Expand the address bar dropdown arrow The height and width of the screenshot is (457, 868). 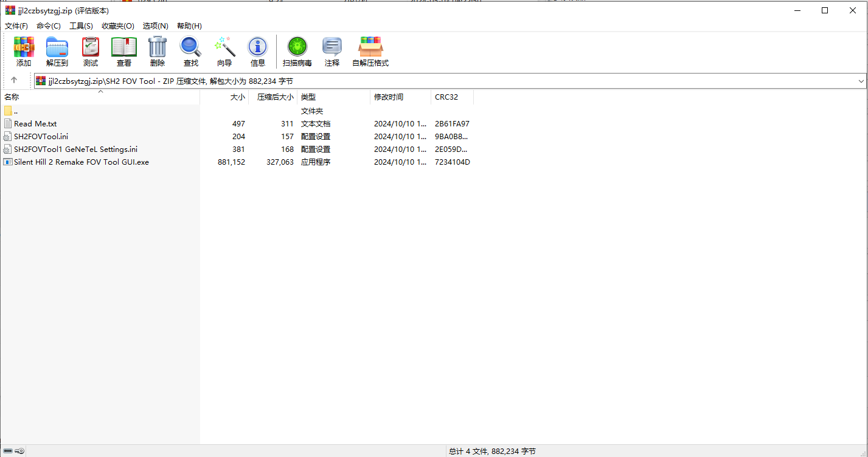click(861, 81)
